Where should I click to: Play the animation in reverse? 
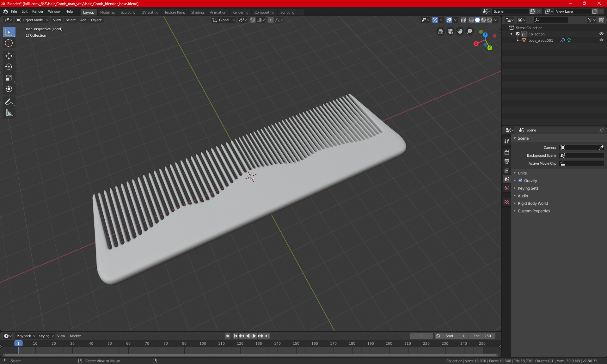click(248, 336)
